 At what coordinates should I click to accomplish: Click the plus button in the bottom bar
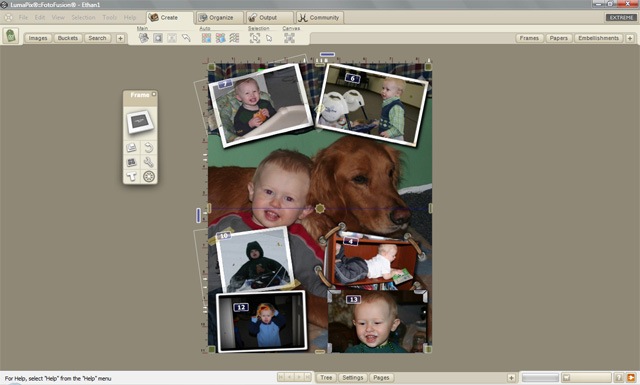point(511,378)
